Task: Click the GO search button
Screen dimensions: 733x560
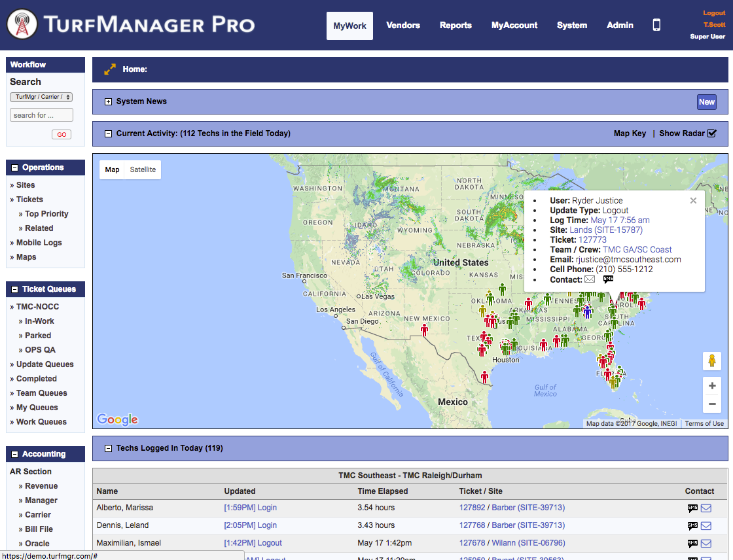Action: [62, 135]
